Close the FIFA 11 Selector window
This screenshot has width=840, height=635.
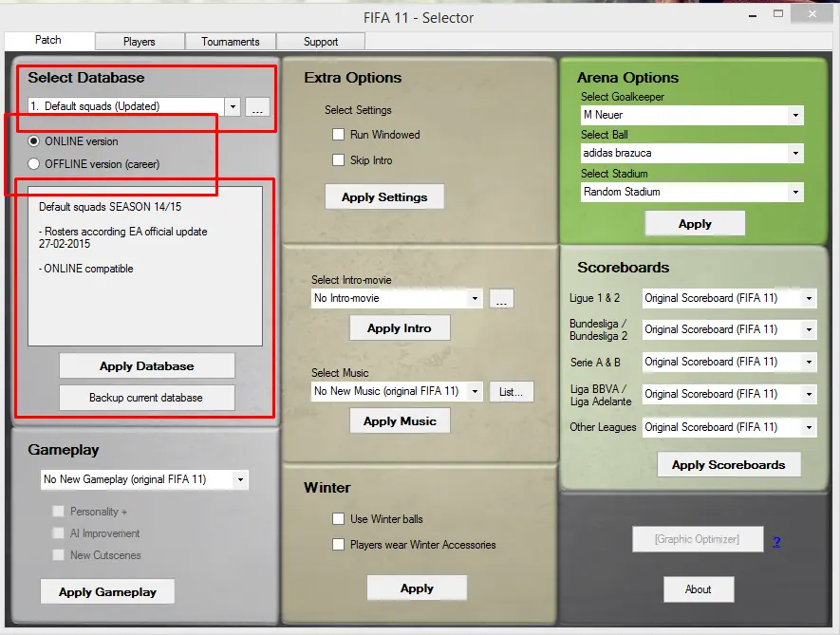tap(812, 14)
